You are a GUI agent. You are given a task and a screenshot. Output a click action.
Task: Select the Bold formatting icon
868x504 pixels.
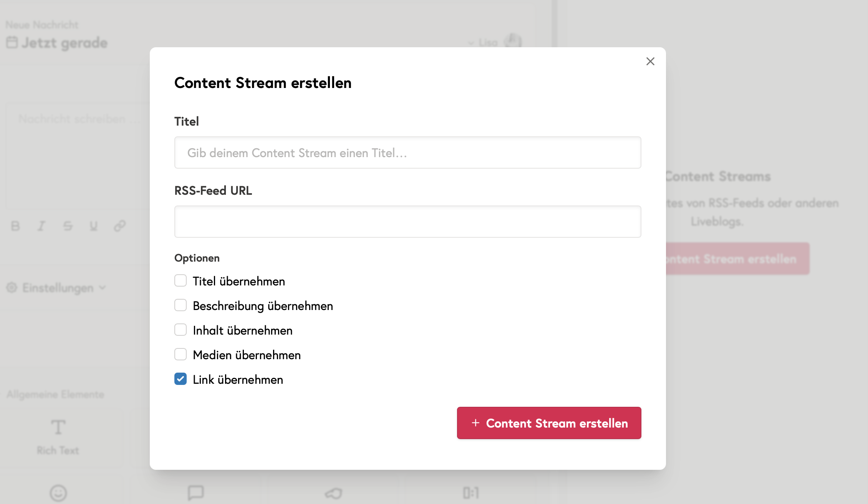15,226
